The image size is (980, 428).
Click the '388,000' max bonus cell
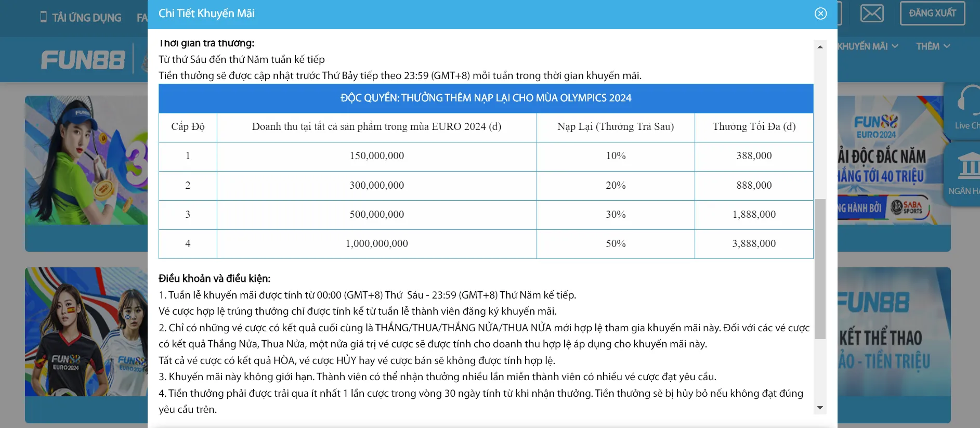coord(754,156)
